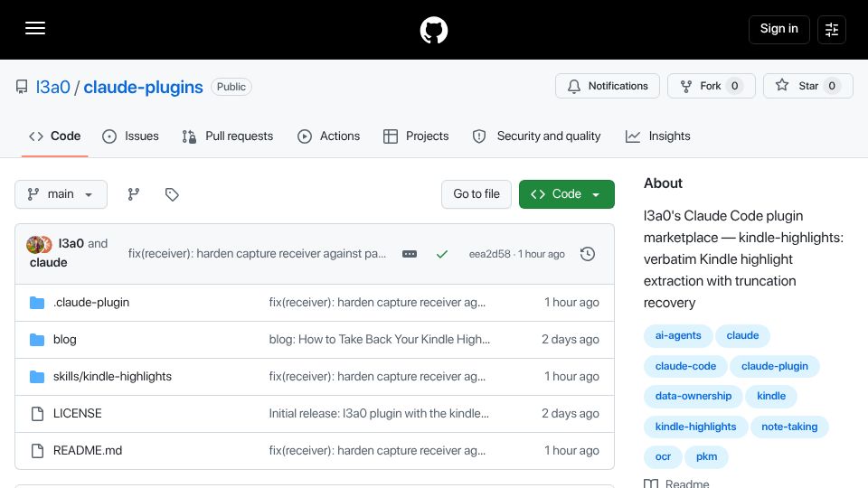This screenshot has width=868, height=488.
Task: Click the claude-plugin topic tag
Action: (775, 366)
